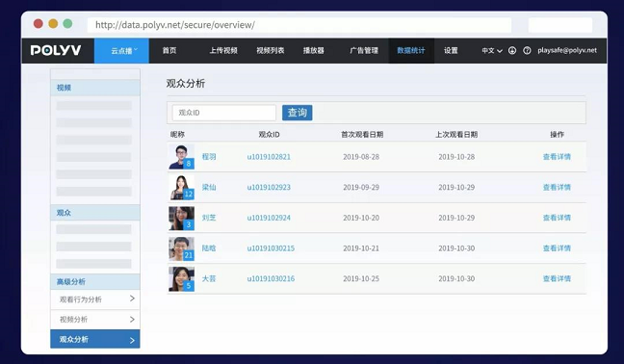Click first-view date 2019-09-29
Image resolution: width=624 pixels, height=364 pixels.
361,188
